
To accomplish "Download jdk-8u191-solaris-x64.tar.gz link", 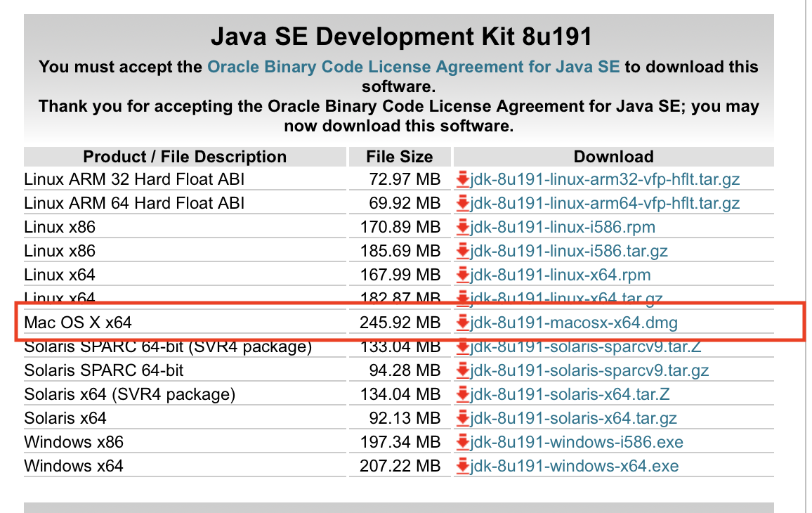I will [x=573, y=419].
